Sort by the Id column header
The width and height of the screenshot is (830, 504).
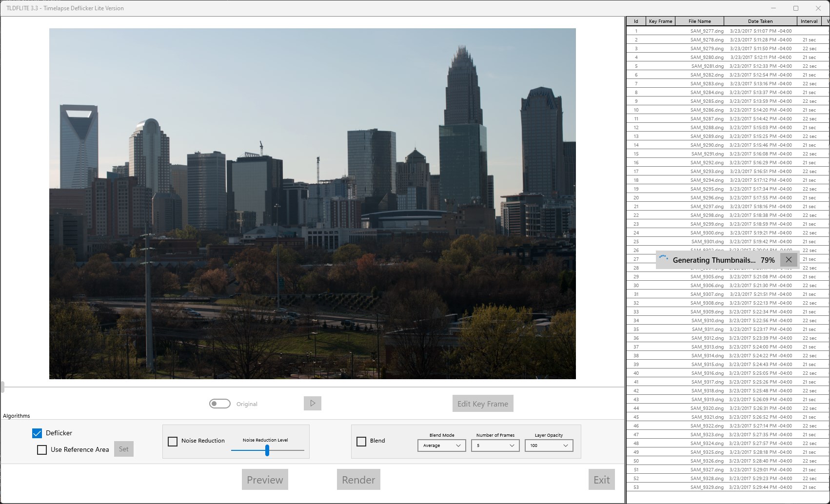point(636,21)
